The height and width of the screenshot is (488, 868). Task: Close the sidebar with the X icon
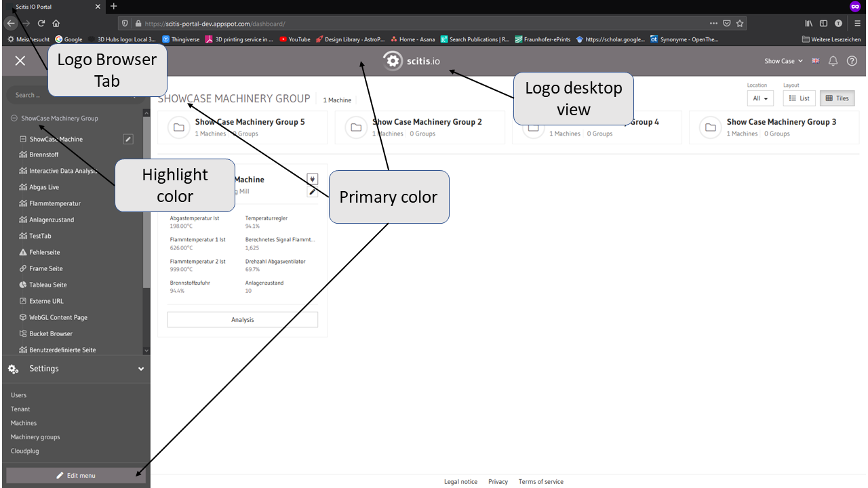pyautogui.click(x=20, y=61)
